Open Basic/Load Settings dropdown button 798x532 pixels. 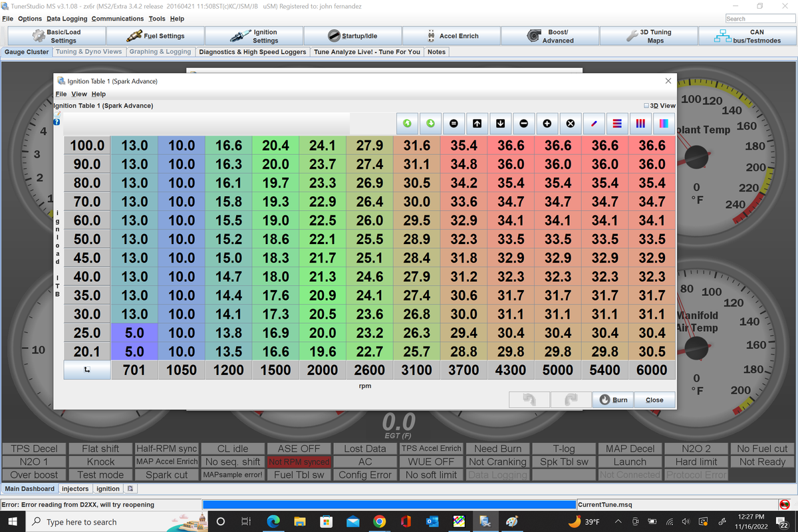[x=57, y=36]
